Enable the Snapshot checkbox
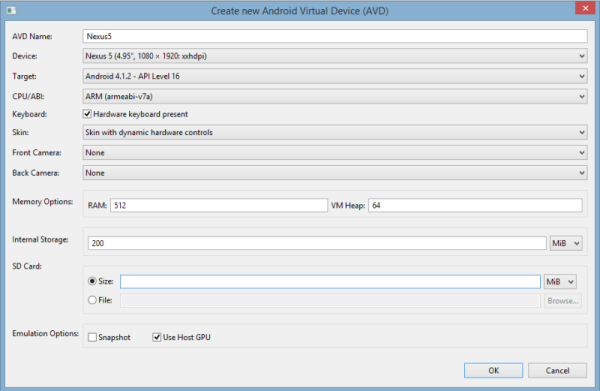Screen dimensions: 600x391 click(92, 337)
